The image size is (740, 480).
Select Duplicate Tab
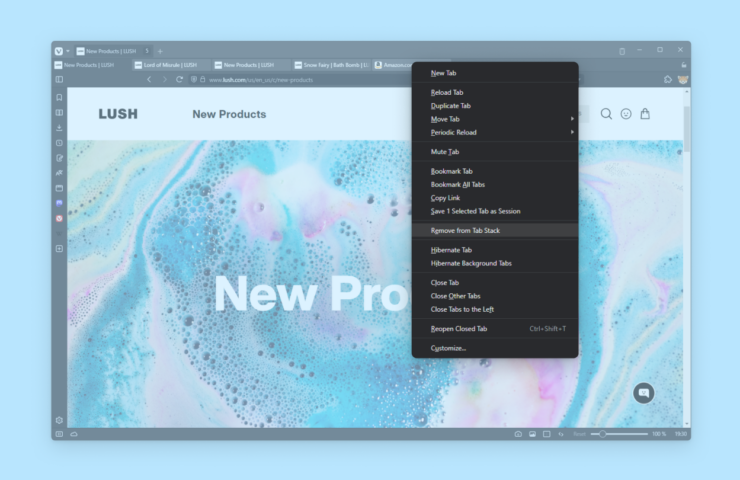point(495,106)
